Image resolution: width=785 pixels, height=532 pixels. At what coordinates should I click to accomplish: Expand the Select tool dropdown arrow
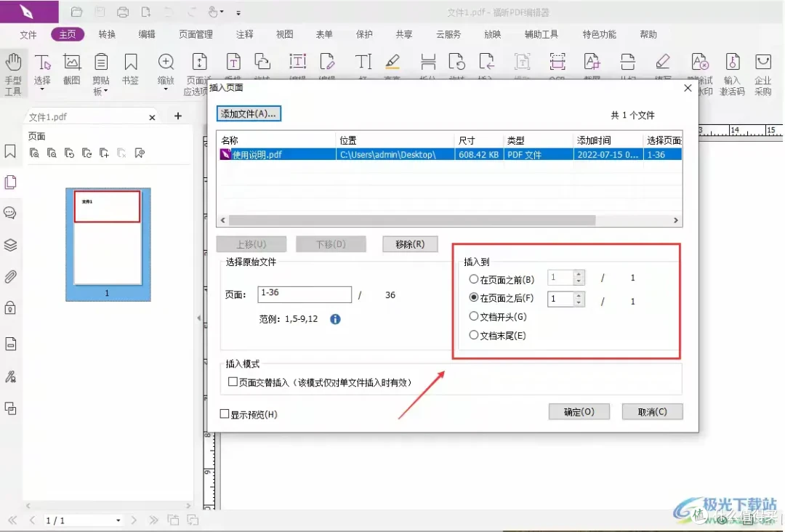tap(42, 89)
